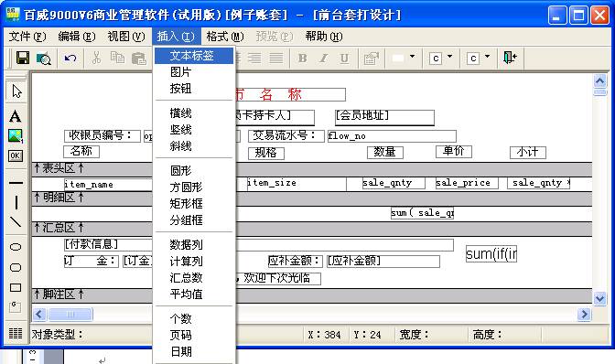This screenshot has width=615, height=364.
Task: Select the item_size field
Action: click(x=297, y=184)
